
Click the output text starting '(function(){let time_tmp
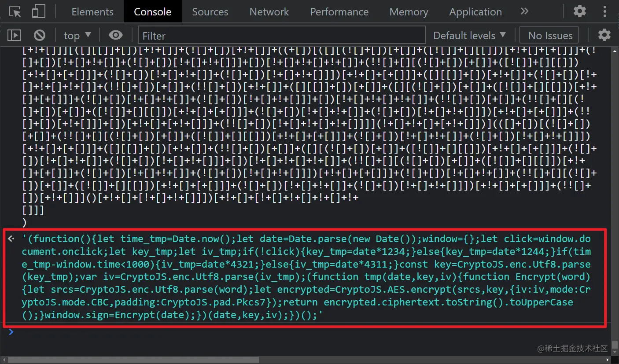(x=306, y=277)
